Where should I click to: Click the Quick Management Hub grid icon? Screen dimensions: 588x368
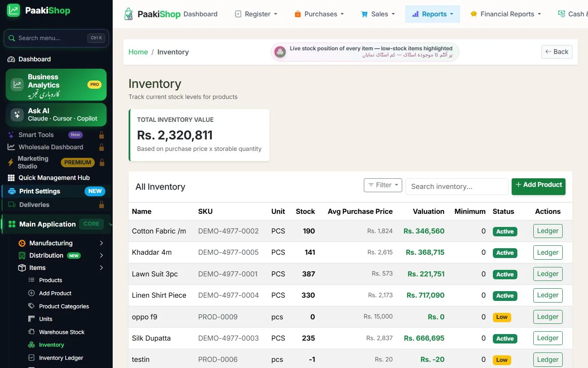point(11,178)
